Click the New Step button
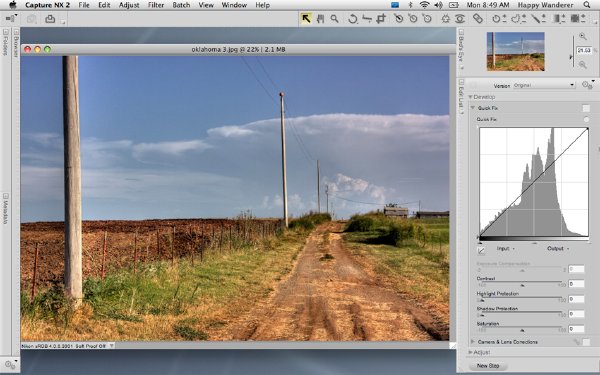Viewport: 600px width, 375px height. (x=488, y=365)
